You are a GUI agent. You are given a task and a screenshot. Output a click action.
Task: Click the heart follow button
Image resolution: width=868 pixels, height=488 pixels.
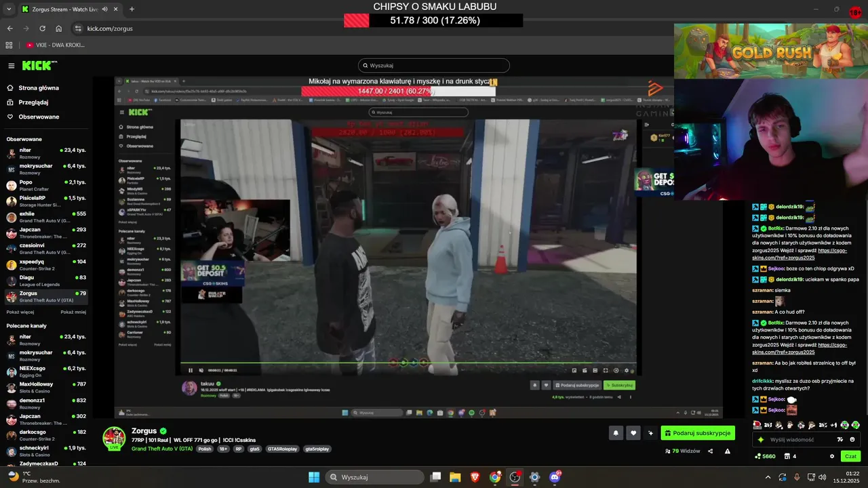tap(633, 433)
